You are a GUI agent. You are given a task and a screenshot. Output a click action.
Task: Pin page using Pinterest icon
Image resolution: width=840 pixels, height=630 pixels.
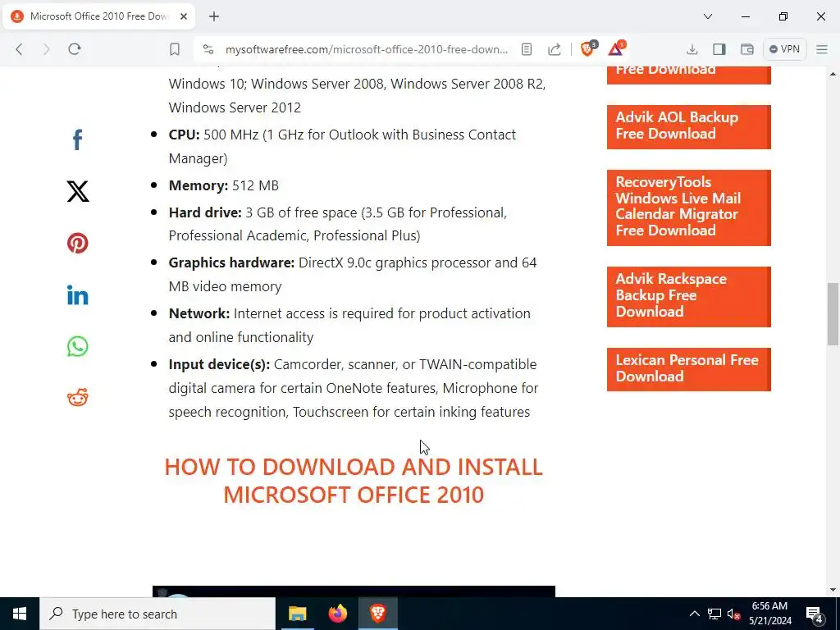(78, 243)
